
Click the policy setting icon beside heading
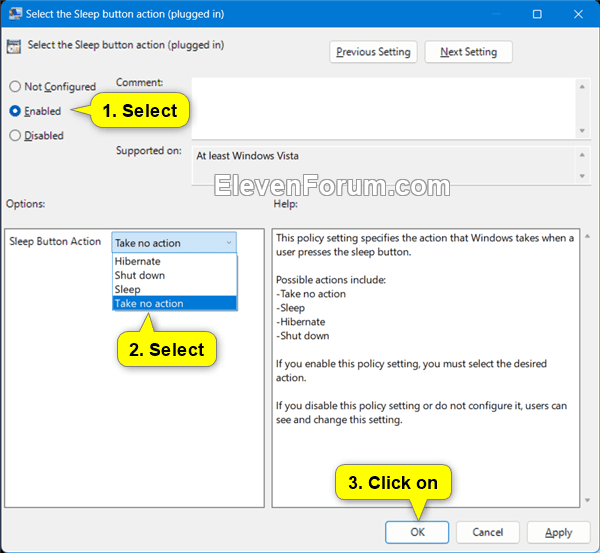(14, 46)
